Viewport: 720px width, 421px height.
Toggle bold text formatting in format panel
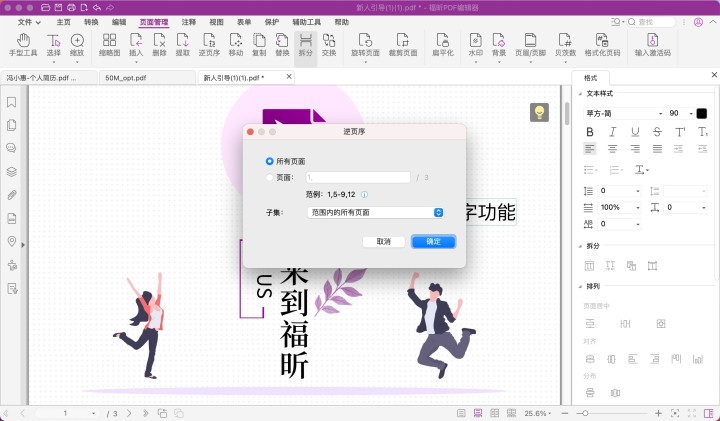[590, 131]
